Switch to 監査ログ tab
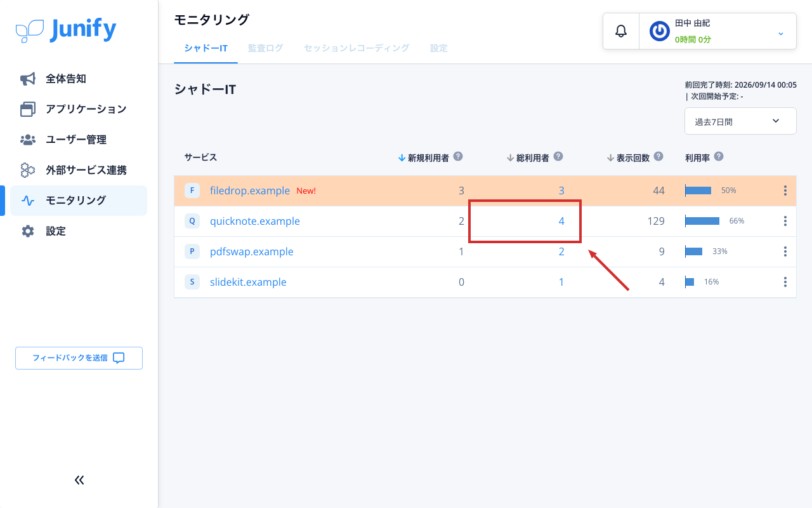Image resolution: width=812 pixels, height=508 pixels. [x=265, y=48]
